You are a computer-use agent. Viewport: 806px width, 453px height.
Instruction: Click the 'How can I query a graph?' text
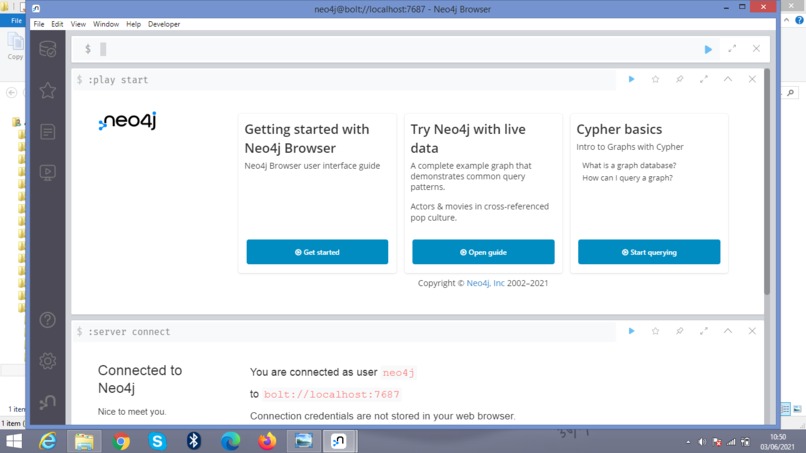(x=627, y=177)
